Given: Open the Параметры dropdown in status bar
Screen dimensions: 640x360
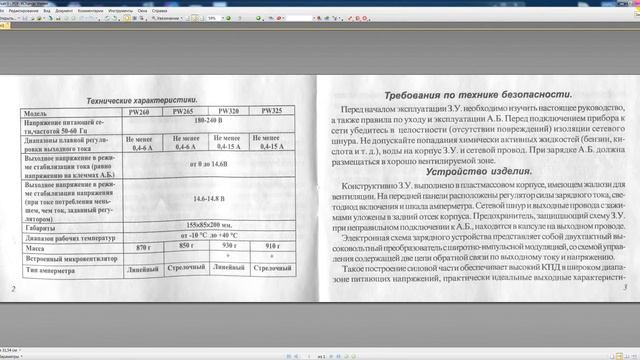Looking at the screenshot, I should tap(11, 357).
